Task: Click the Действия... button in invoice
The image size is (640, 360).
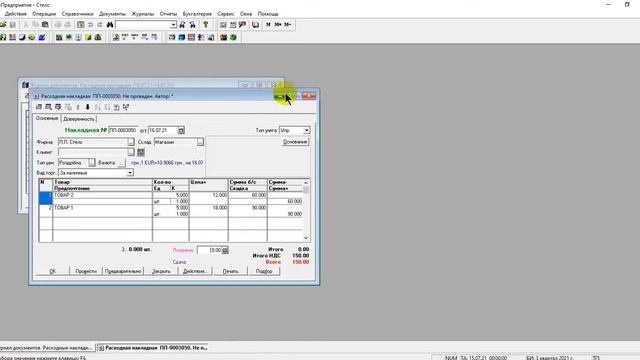Action: click(x=195, y=271)
